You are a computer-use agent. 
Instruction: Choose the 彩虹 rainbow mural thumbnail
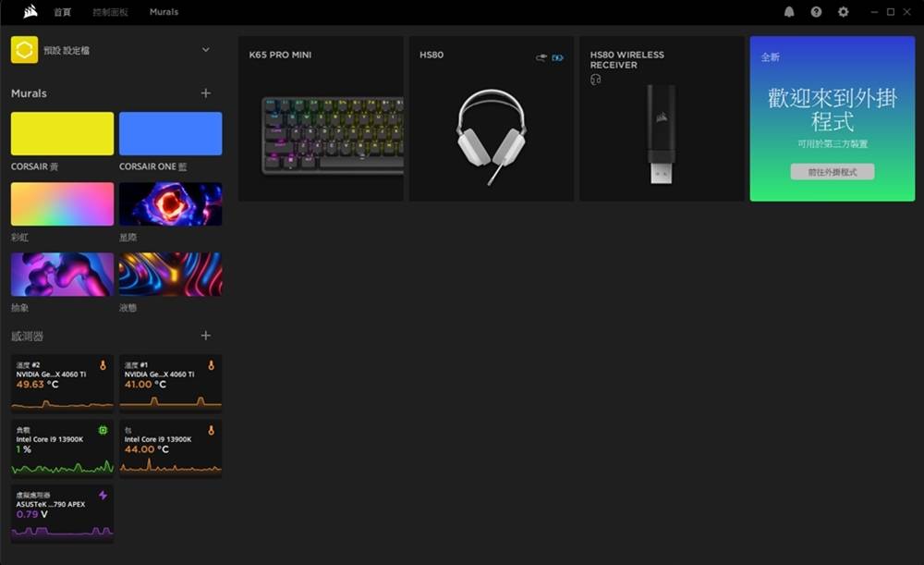click(62, 204)
